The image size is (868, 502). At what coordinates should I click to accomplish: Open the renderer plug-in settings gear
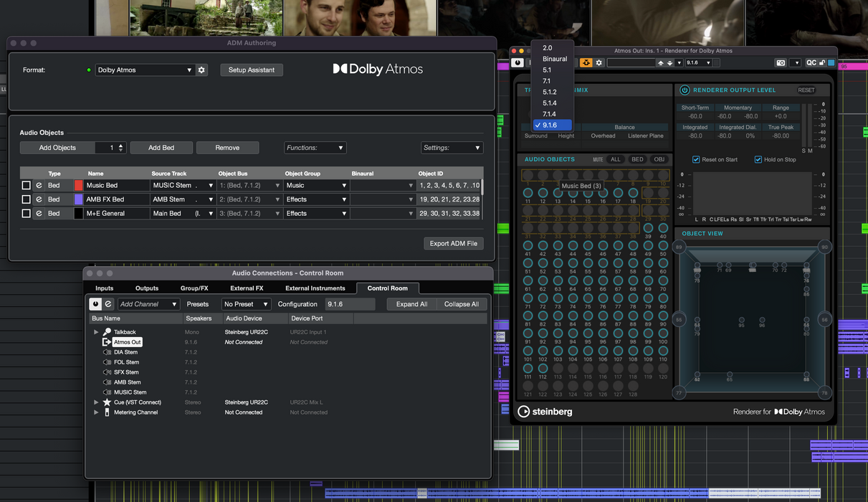[x=599, y=63]
